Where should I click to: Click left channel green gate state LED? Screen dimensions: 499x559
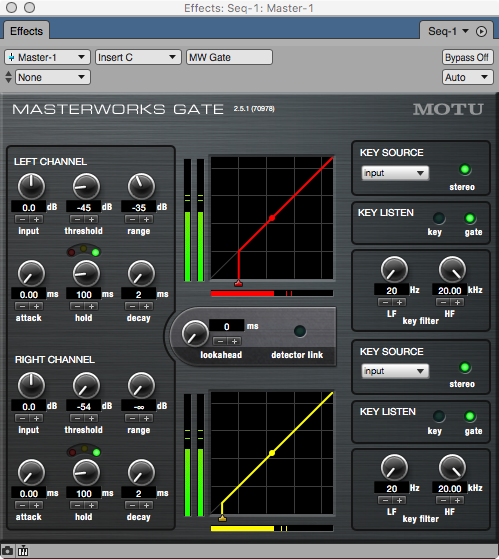click(x=96, y=253)
